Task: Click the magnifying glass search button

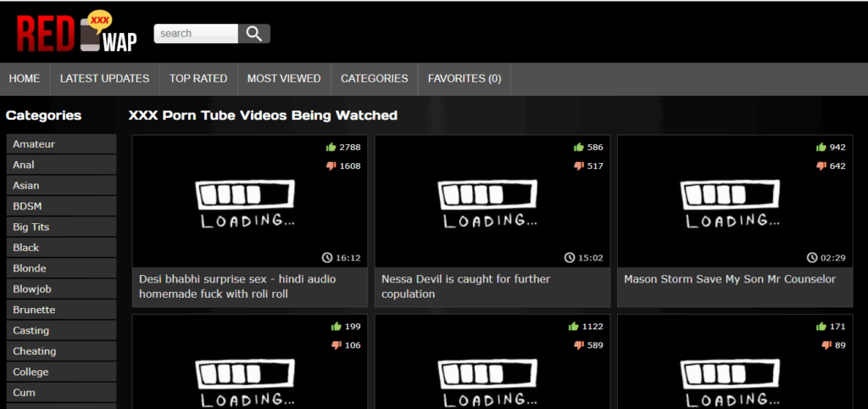Action: (x=253, y=33)
